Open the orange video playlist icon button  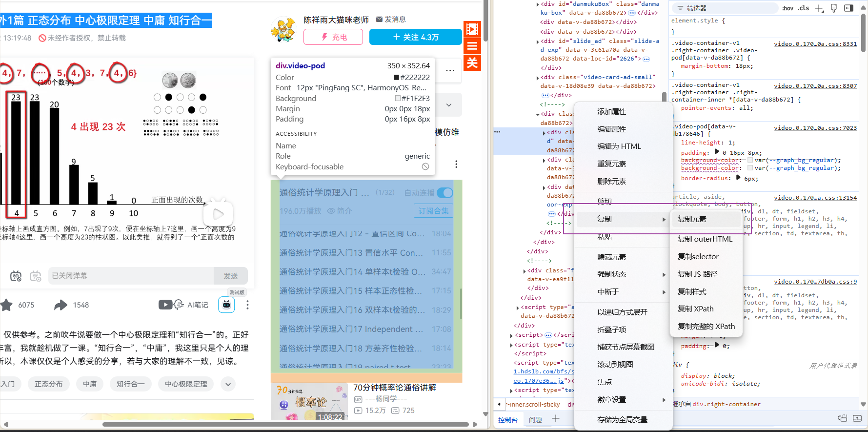(472, 29)
